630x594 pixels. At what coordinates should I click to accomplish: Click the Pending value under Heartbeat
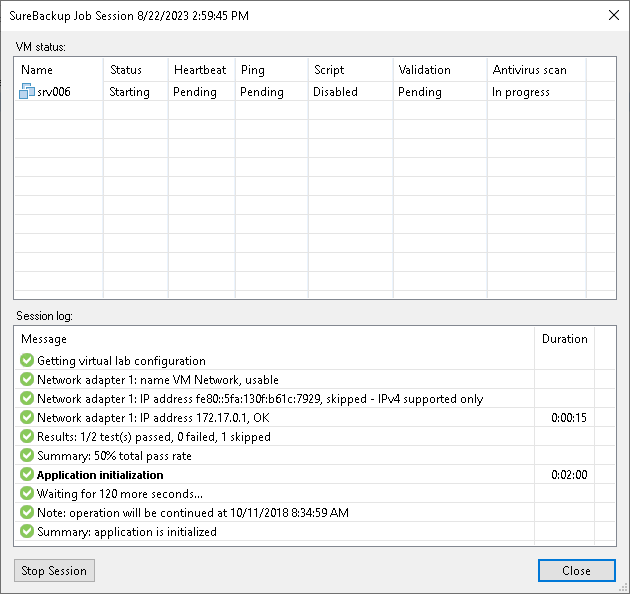(195, 92)
